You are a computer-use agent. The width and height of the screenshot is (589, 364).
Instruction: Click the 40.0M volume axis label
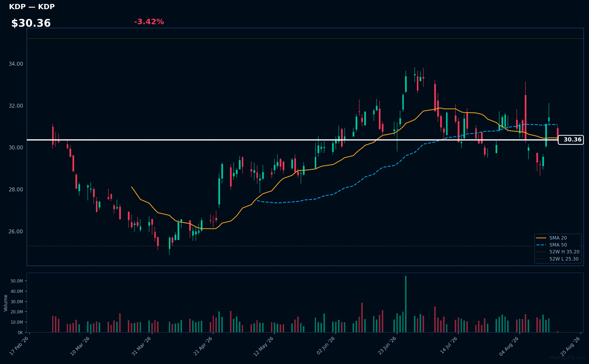coord(17,291)
